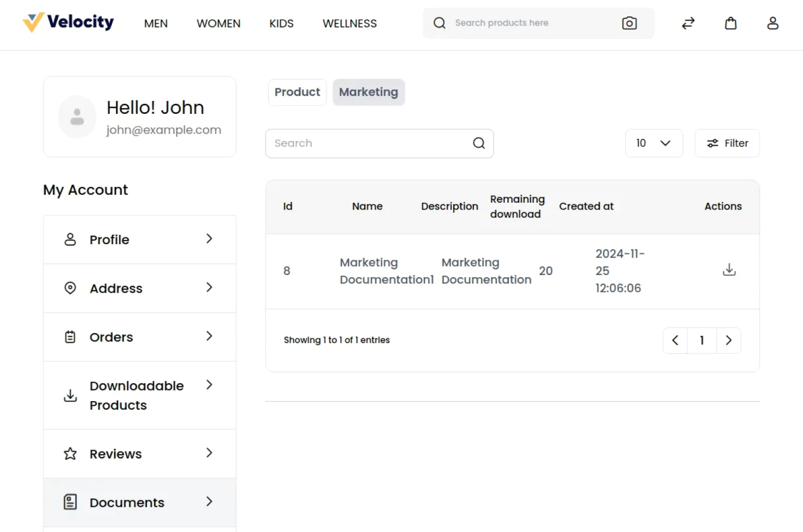Switch to the Product tab
Image resolution: width=803 pixels, height=532 pixels.
coord(297,92)
